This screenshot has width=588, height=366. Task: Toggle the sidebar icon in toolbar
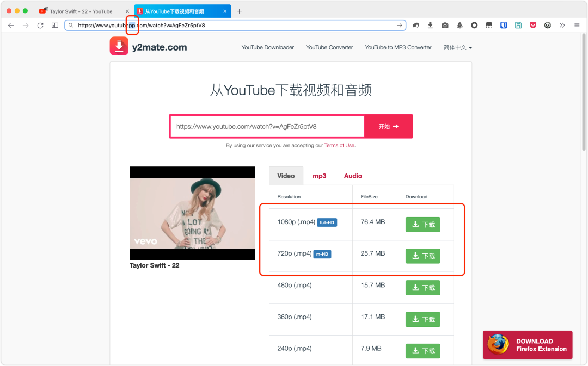(55, 26)
